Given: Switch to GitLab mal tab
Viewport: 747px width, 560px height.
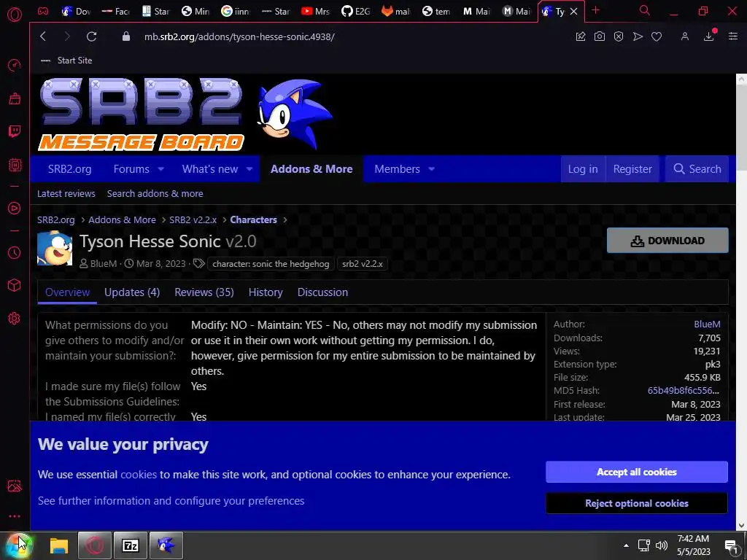Looking at the screenshot, I should 396,11.
